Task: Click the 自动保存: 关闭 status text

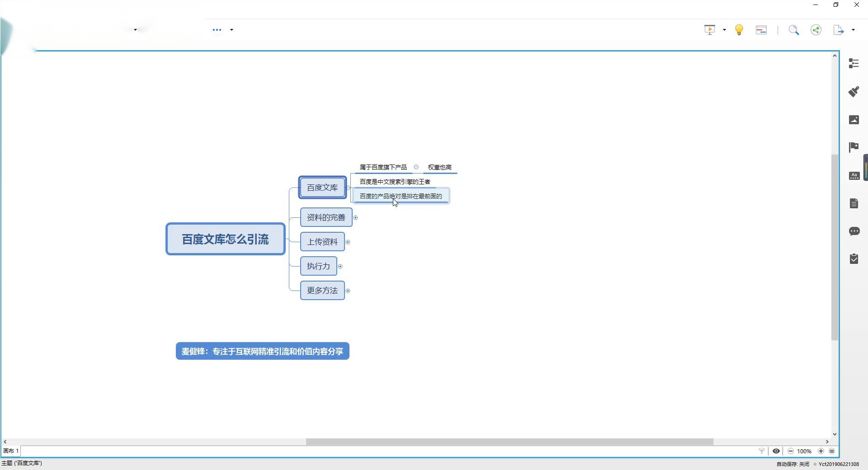Action: (x=793, y=464)
